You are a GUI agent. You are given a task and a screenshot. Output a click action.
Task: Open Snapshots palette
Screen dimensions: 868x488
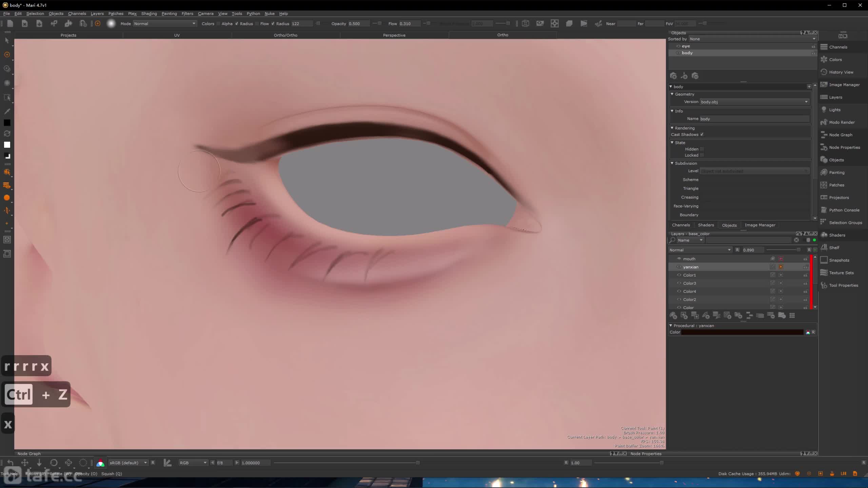click(839, 260)
